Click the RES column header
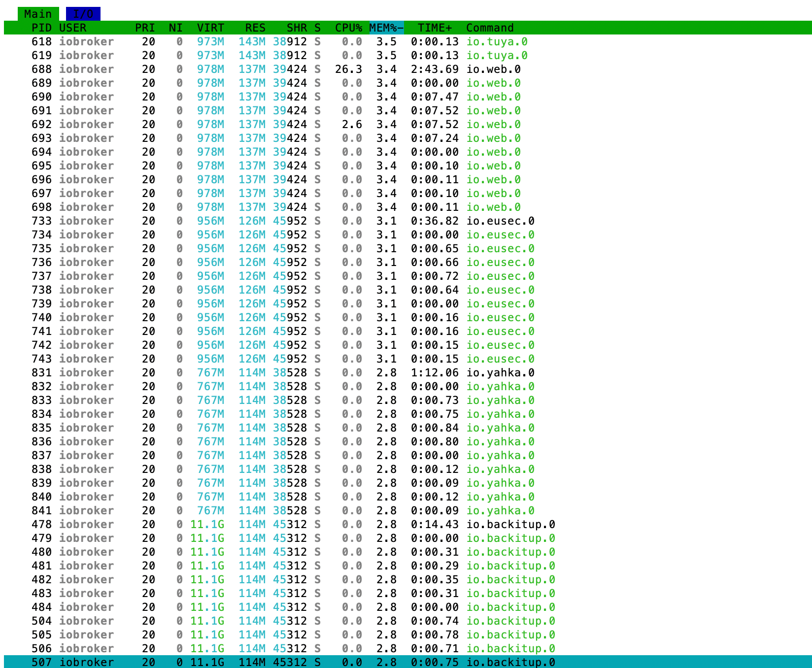The height and width of the screenshot is (668, 812). [255, 28]
